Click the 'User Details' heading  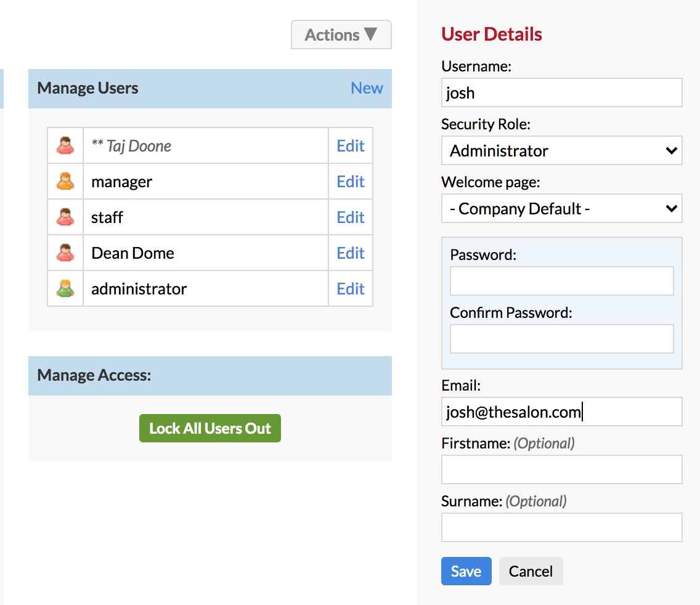tap(492, 35)
